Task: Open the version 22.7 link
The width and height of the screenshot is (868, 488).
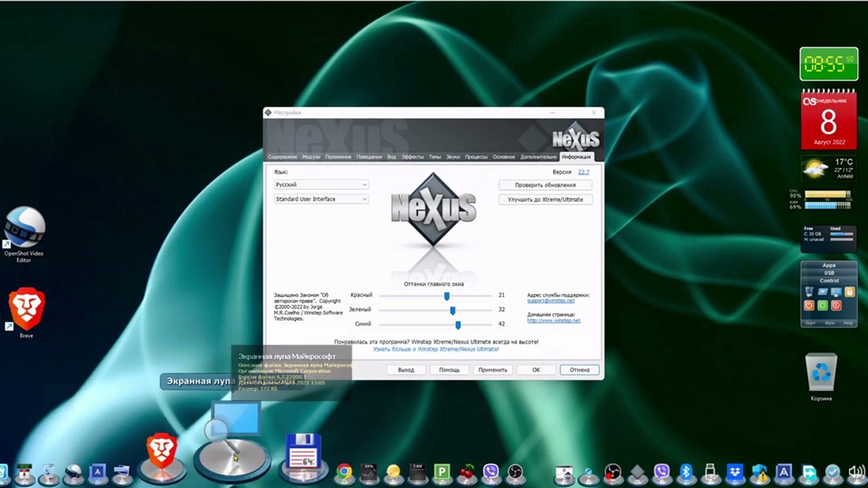Action: point(583,172)
